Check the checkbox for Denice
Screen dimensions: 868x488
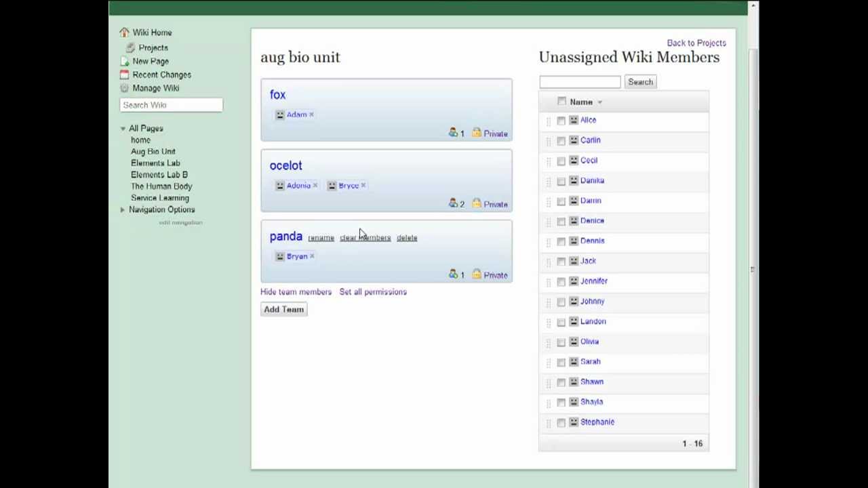click(561, 222)
